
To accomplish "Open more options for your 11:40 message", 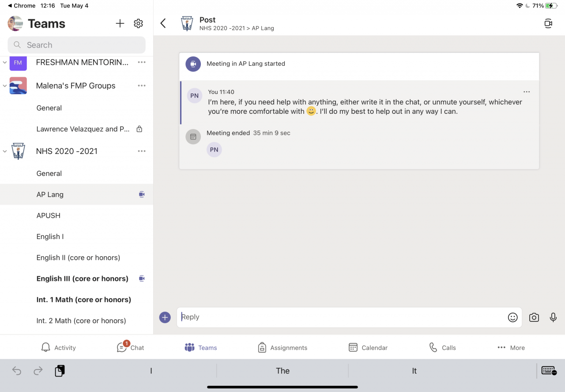I will coord(527,92).
